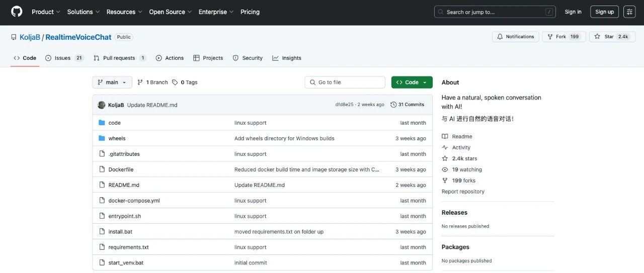Click the Notifications bell icon
The height and width of the screenshot is (273, 644).
(500, 37)
